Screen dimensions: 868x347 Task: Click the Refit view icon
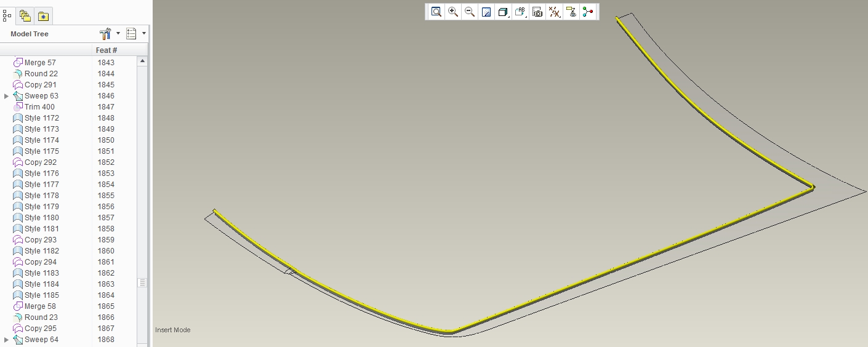pyautogui.click(x=436, y=12)
